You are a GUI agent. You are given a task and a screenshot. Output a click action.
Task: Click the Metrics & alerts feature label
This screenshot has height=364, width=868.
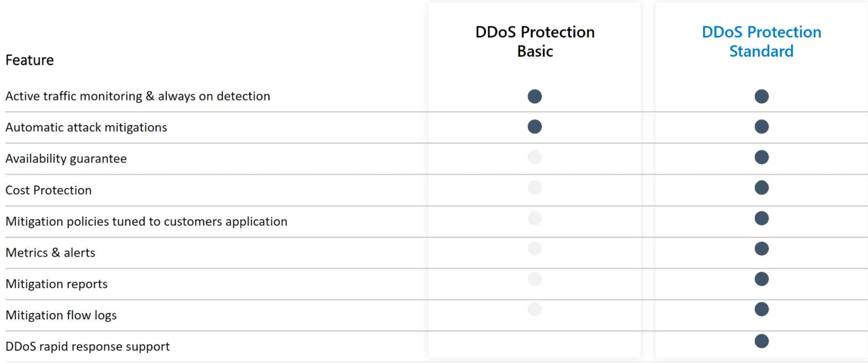[x=50, y=253]
